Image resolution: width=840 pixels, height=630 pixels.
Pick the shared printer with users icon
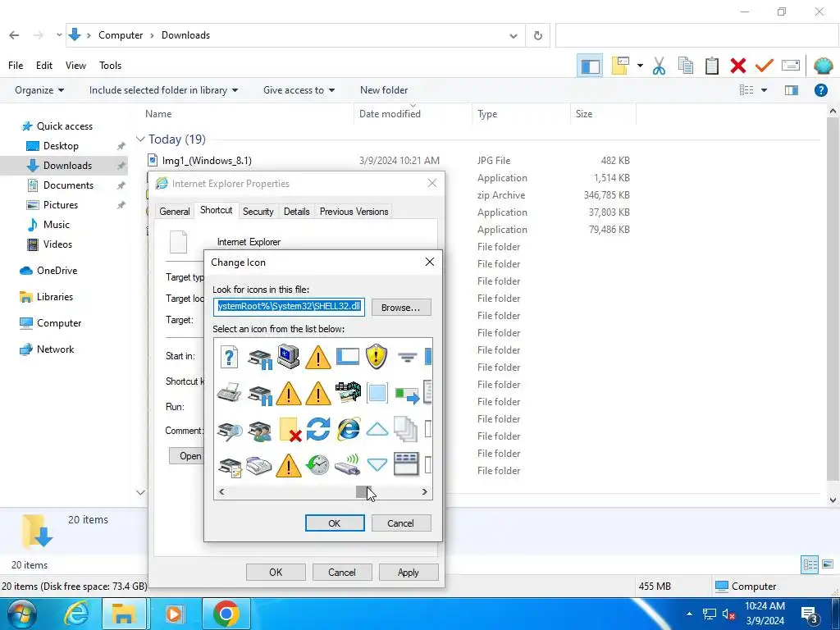tap(260, 430)
